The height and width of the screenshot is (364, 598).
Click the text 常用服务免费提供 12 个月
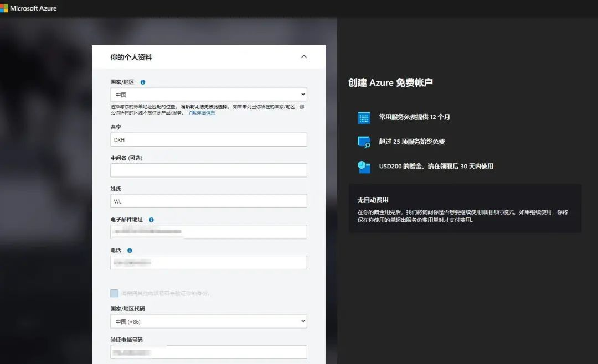414,117
